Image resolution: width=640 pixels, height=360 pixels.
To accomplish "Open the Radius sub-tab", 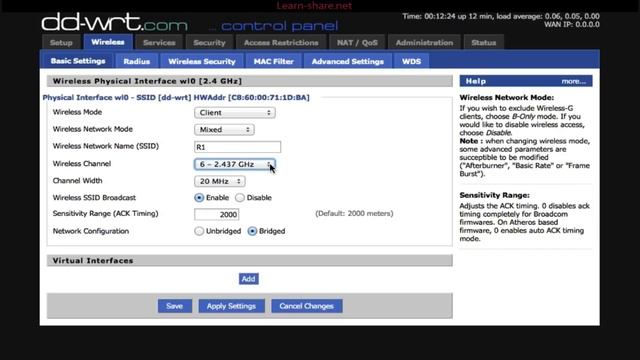I will click(x=136, y=61).
